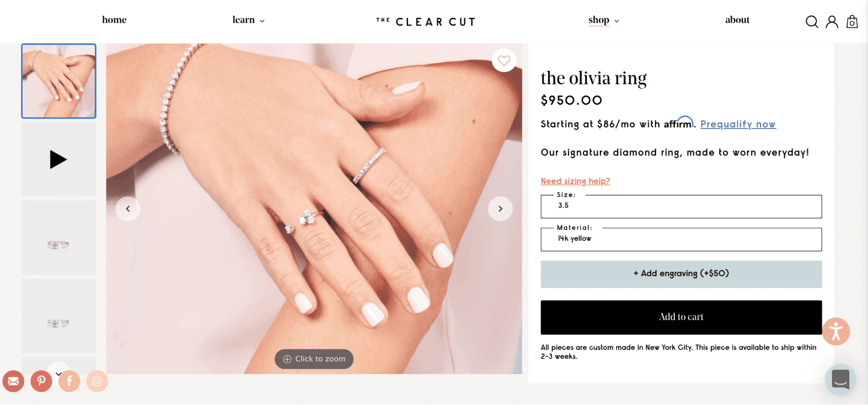Open the chat widget icon
The width and height of the screenshot is (868, 405).
(841, 379)
